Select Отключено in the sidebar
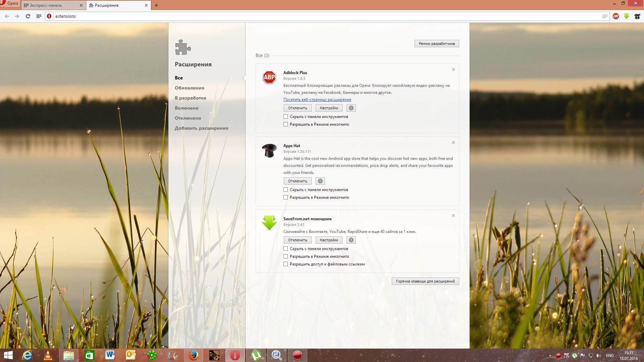 pyautogui.click(x=188, y=118)
